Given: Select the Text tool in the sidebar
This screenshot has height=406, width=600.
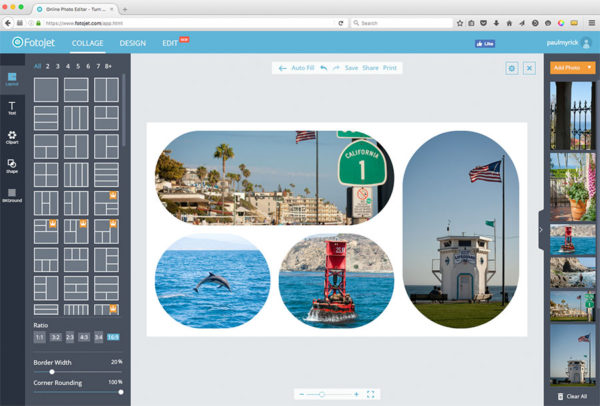Looking at the screenshot, I should click(x=12, y=108).
